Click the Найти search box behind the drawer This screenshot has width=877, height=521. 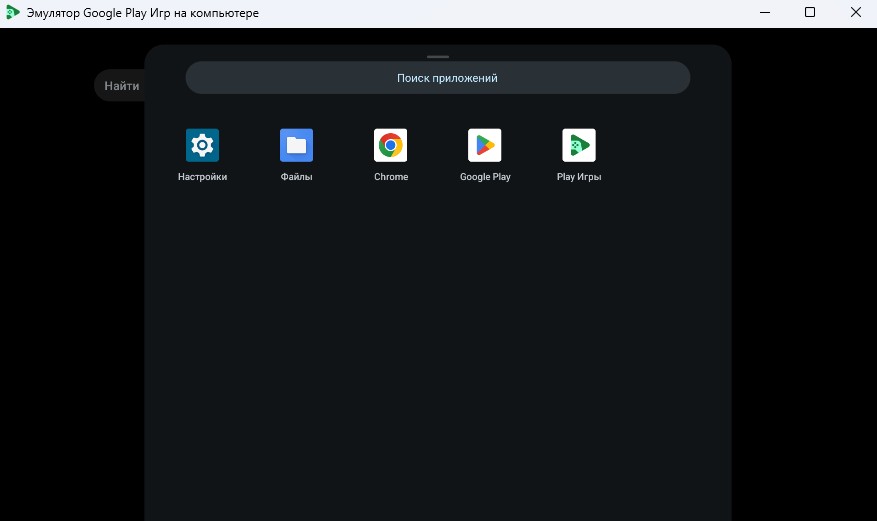[x=120, y=86]
